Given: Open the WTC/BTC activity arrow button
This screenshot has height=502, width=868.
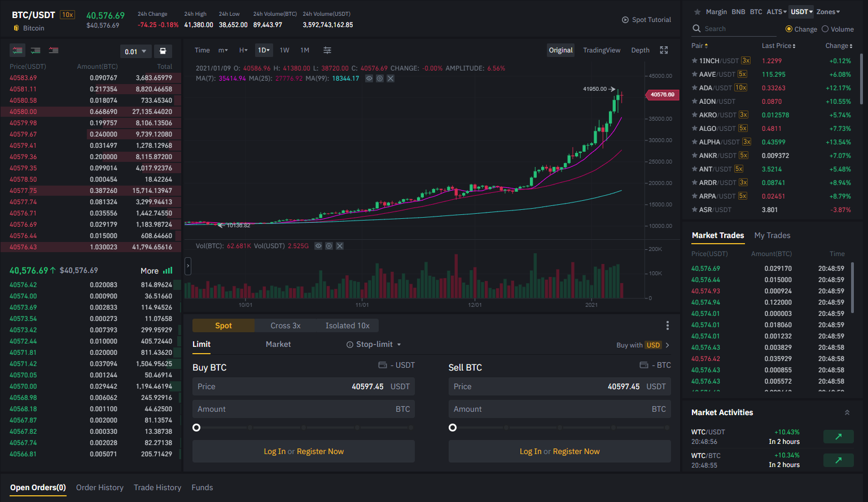Looking at the screenshot, I should [x=839, y=460].
